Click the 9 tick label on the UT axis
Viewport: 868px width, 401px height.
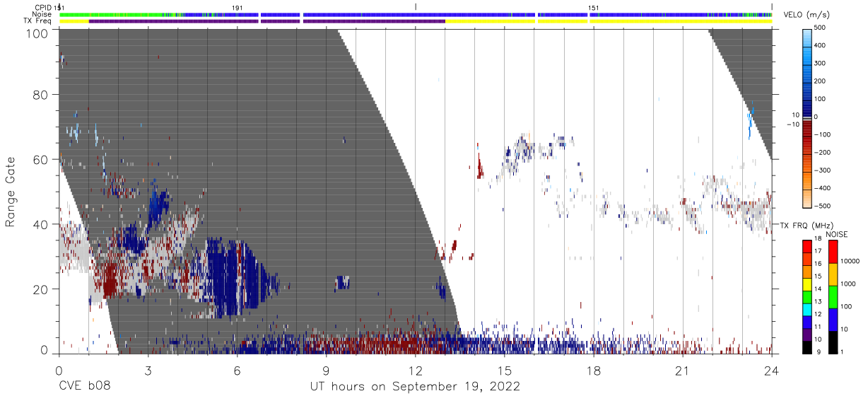326,369
